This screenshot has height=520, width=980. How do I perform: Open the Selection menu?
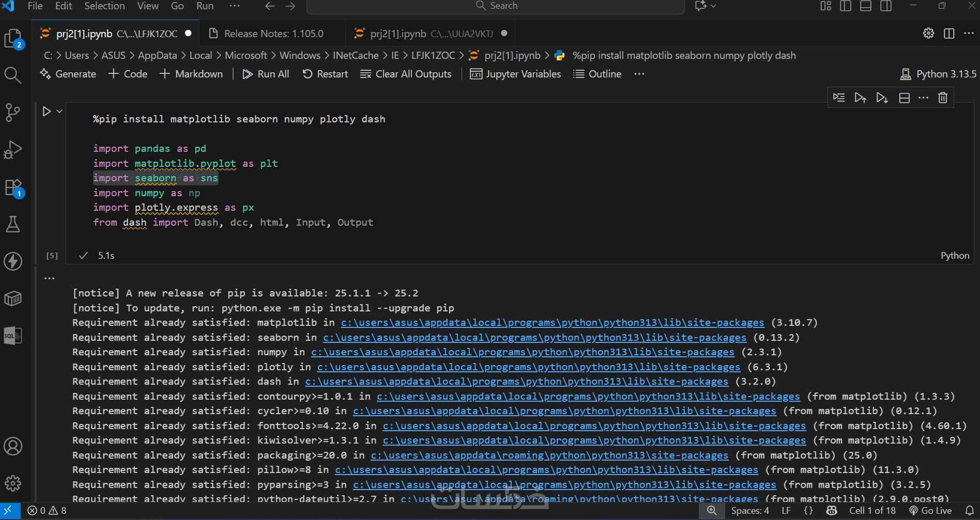click(104, 6)
